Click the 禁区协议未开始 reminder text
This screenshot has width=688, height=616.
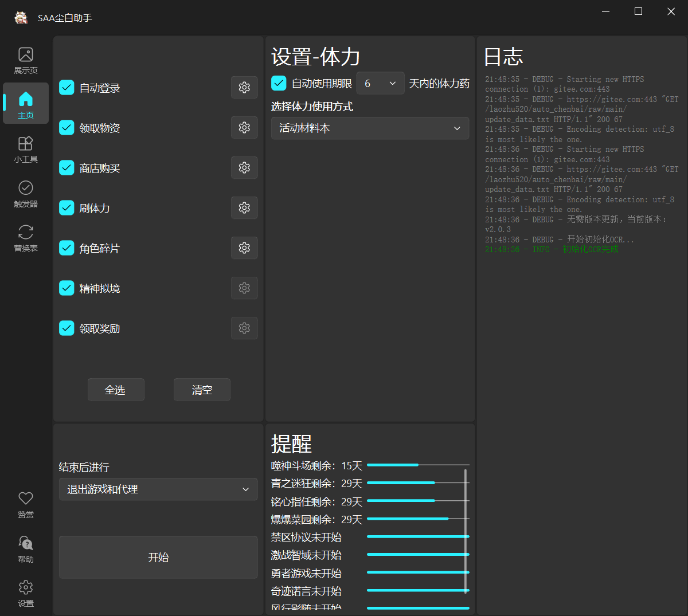(306, 537)
